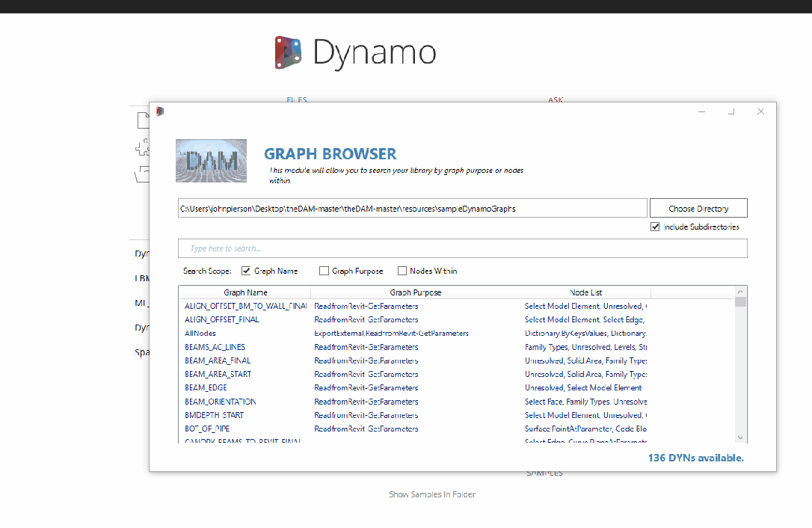Click the DAM logo image
The image size is (812, 528).
point(211,161)
